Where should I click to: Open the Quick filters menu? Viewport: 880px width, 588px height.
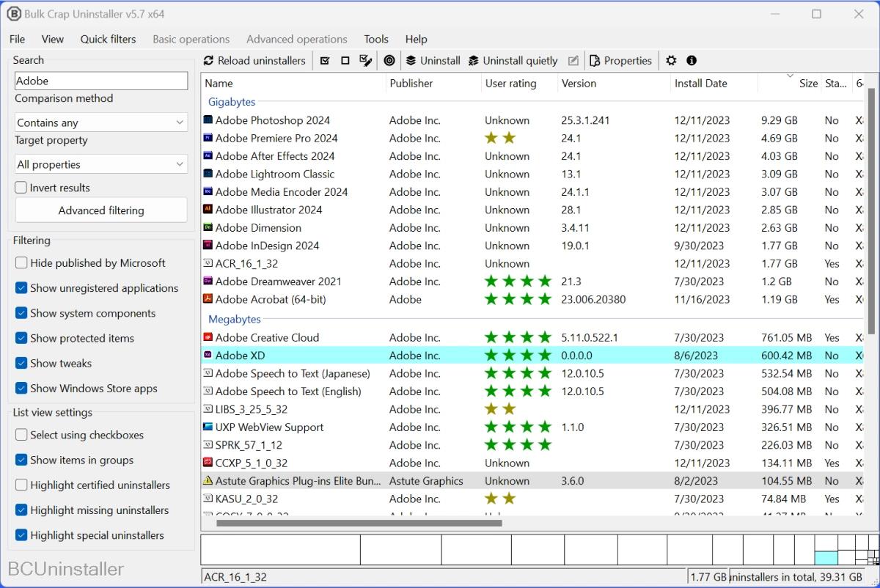(x=109, y=39)
